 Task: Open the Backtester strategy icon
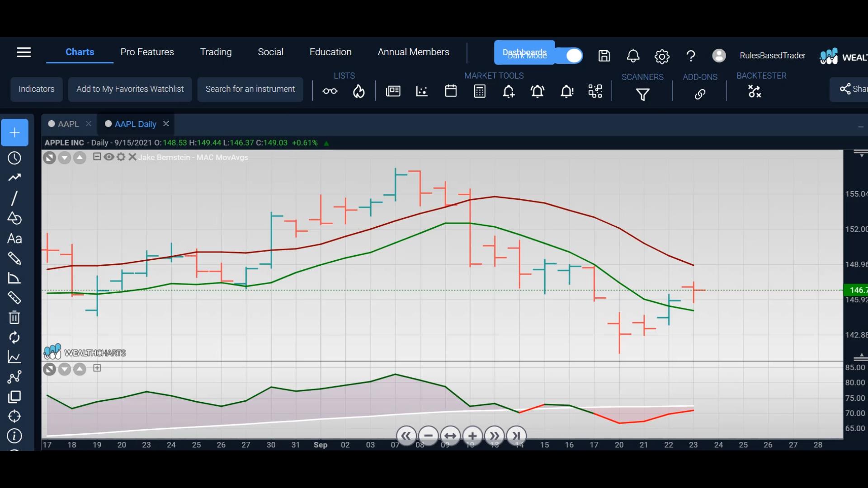tap(755, 91)
